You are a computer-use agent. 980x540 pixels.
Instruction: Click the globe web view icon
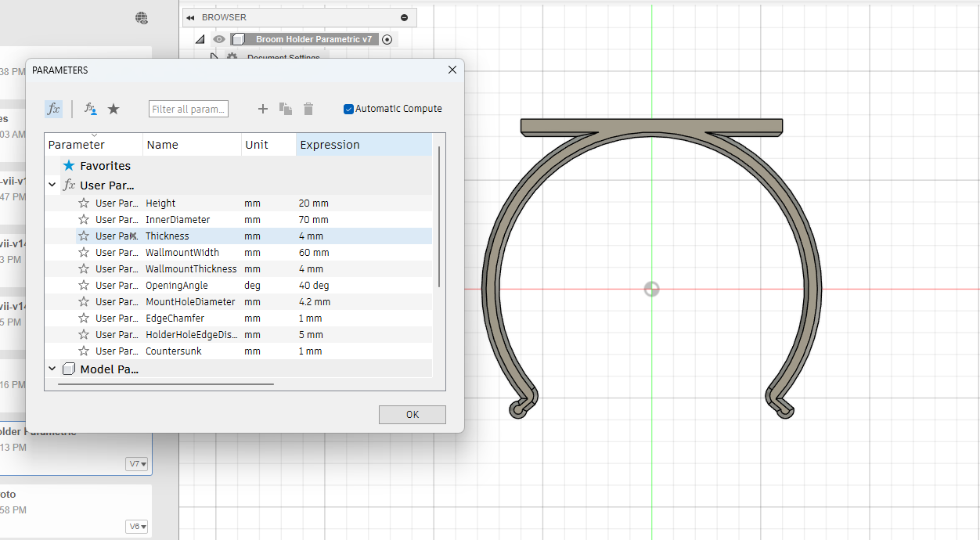[141, 18]
